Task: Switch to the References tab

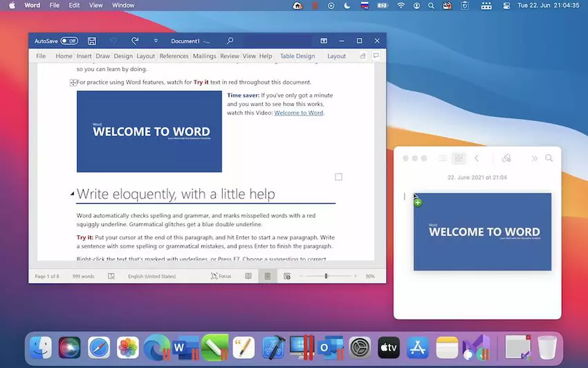Action: click(174, 56)
